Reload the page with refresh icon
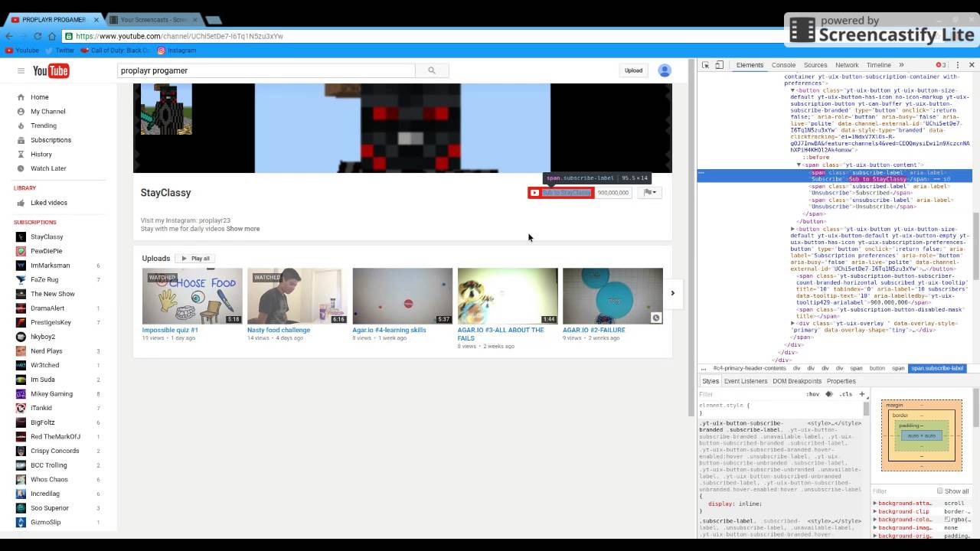 tap(38, 36)
